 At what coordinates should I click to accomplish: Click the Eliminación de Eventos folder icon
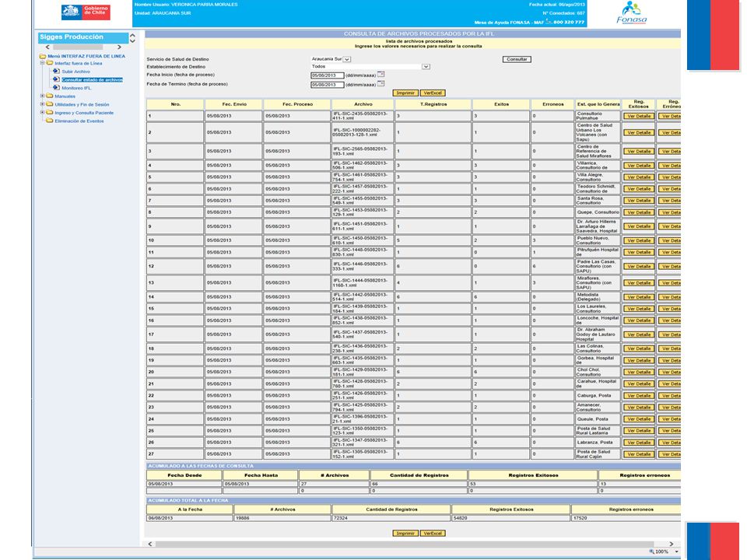coord(50,121)
